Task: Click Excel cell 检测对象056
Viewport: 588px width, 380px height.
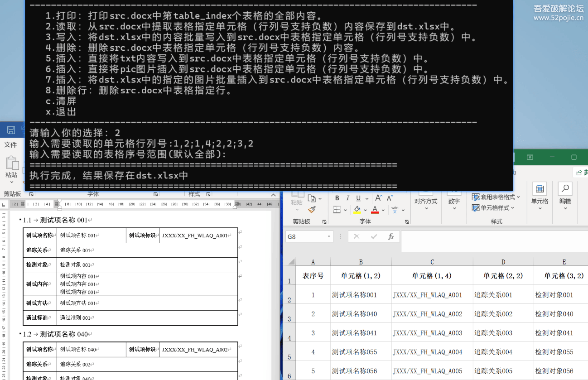Action: click(x=561, y=370)
